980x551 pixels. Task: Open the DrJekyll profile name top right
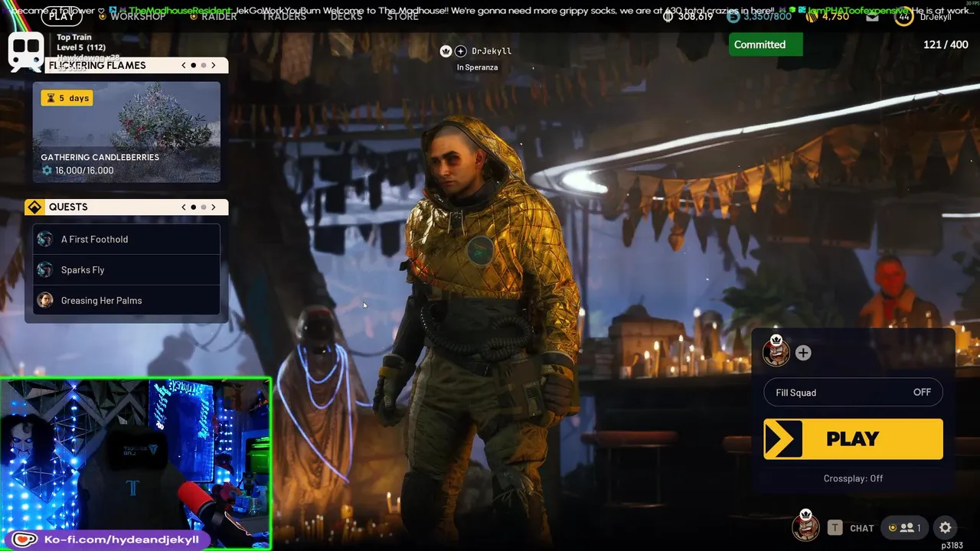936,17
